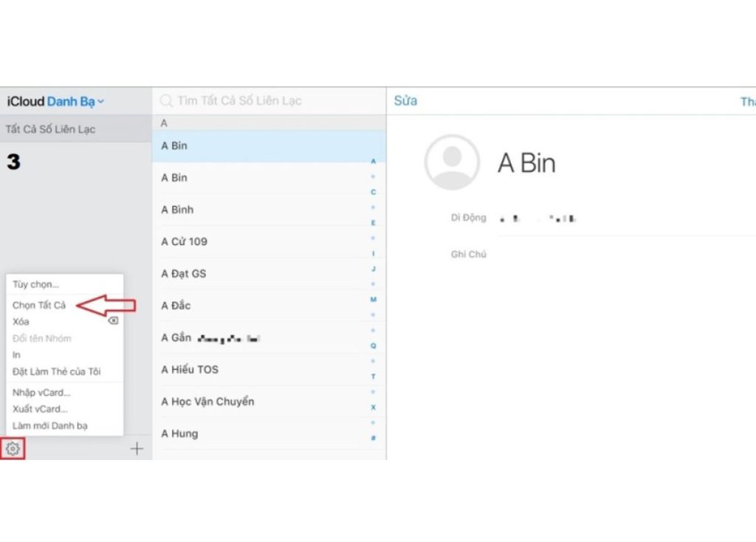Viewport: 756px width, 542px height.
Task: Select contact A Học Vận Chuyển
Action: coord(269,401)
